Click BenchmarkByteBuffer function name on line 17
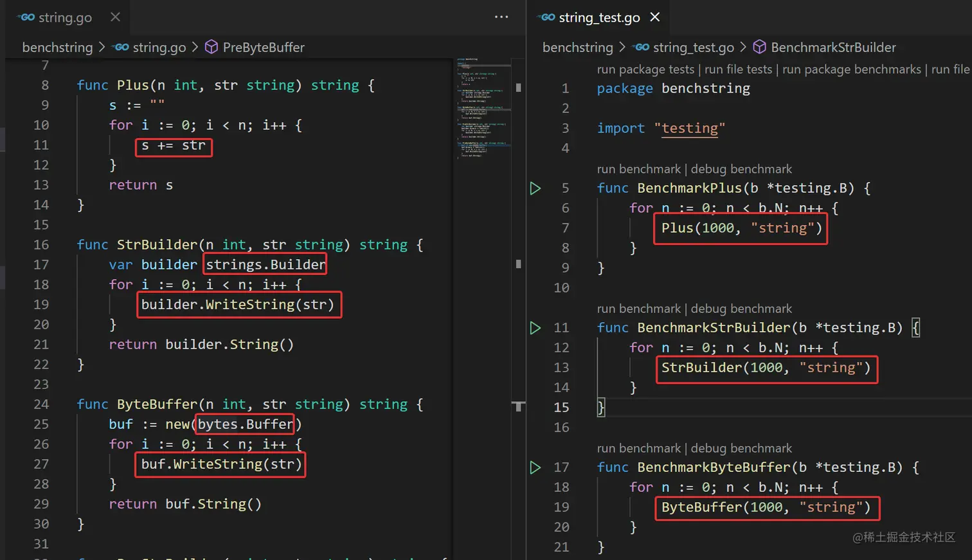The width and height of the screenshot is (972, 560). click(x=714, y=467)
